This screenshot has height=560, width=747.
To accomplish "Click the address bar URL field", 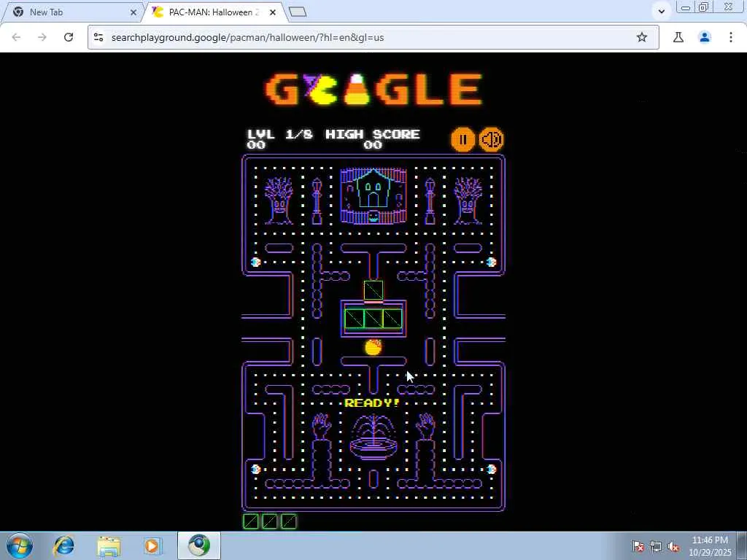I will pos(373,37).
